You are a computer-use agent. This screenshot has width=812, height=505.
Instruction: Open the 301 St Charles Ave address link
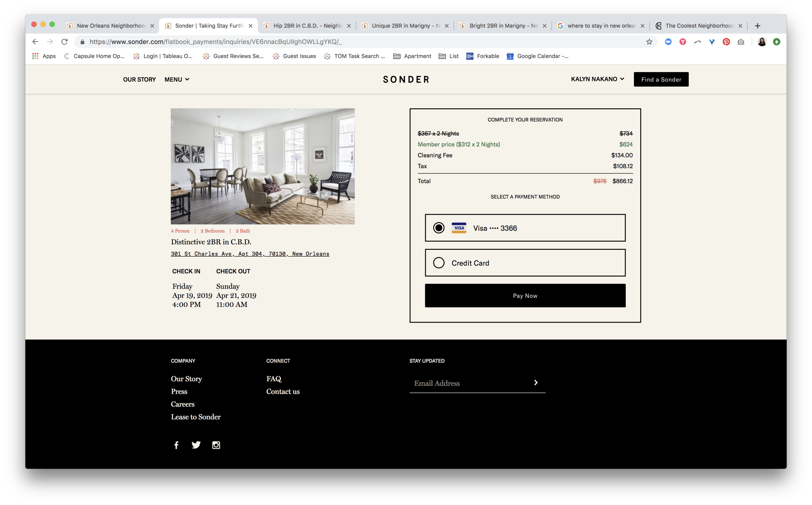(x=250, y=254)
